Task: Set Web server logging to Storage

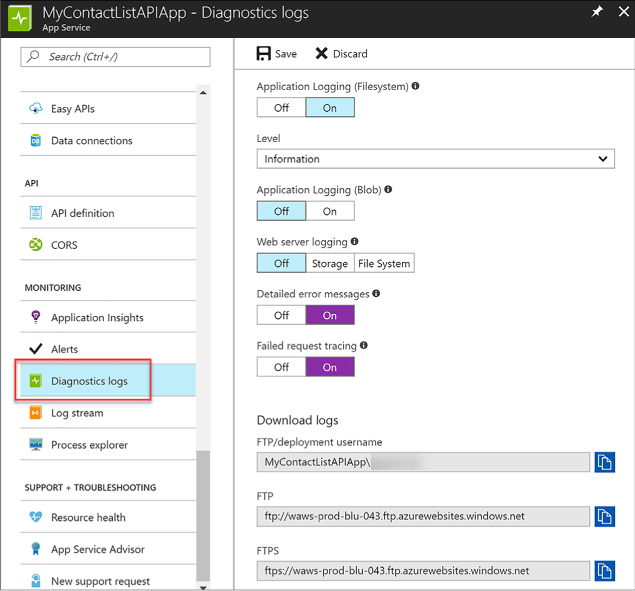Action: tap(330, 263)
